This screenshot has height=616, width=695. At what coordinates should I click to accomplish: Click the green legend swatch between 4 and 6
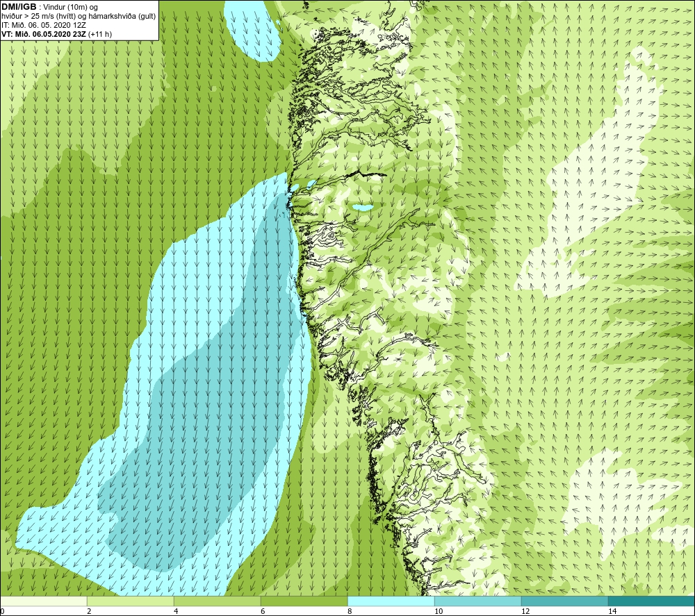[x=217, y=601]
